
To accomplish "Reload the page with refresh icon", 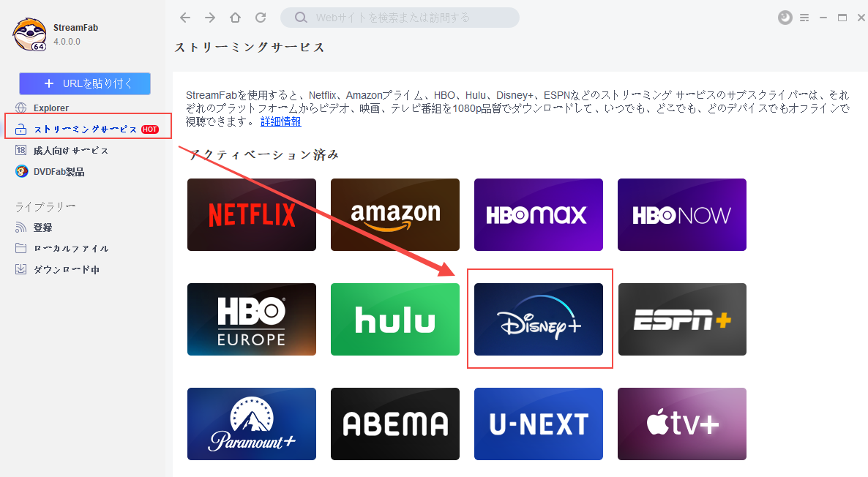I will coord(261,18).
